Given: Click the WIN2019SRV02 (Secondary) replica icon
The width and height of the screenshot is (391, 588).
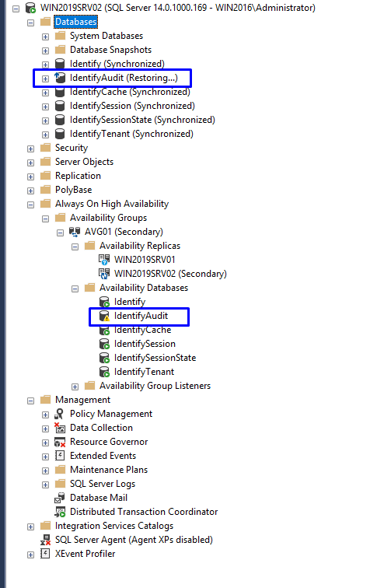Looking at the screenshot, I should click(x=104, y=274).
